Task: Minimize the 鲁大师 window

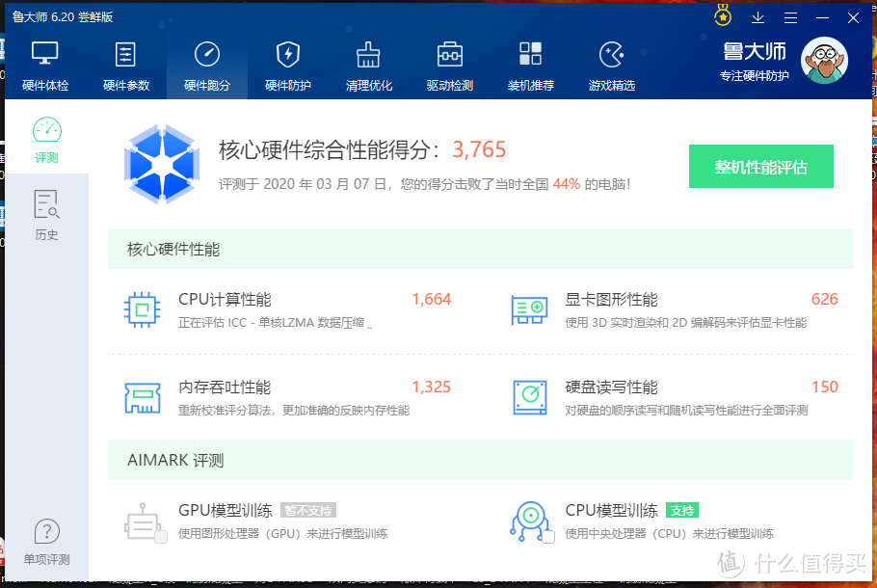Action: 822,18
